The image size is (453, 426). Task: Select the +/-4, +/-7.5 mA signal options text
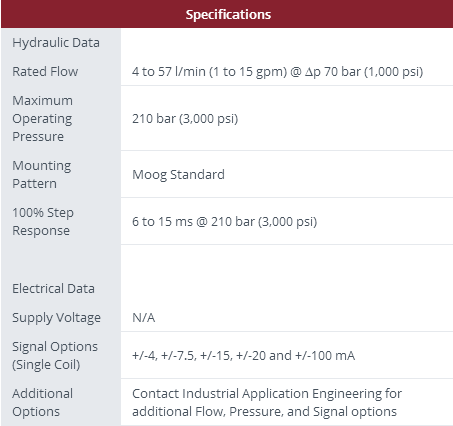[243, 356]
